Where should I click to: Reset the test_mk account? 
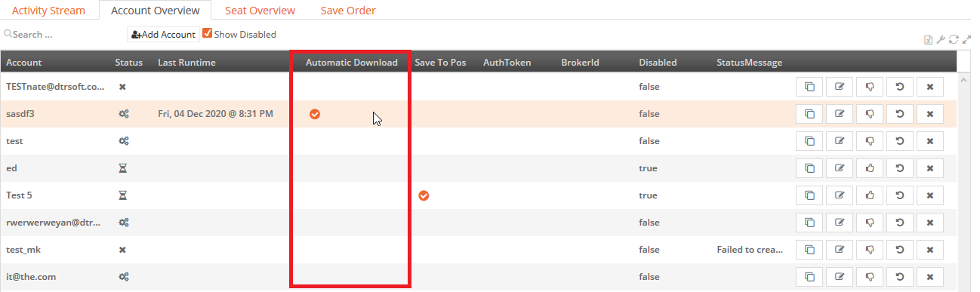(x=900, y=250)
